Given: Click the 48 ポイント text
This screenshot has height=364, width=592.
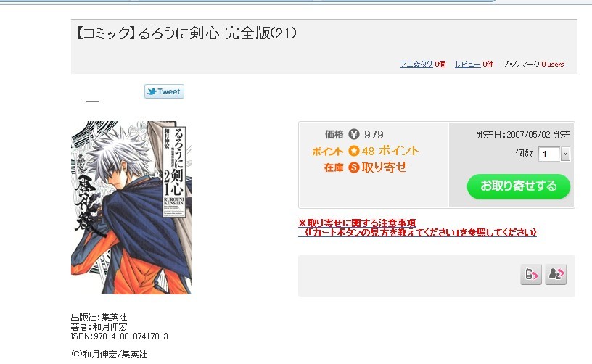Looking at the screenshot, I should (390, 151).
